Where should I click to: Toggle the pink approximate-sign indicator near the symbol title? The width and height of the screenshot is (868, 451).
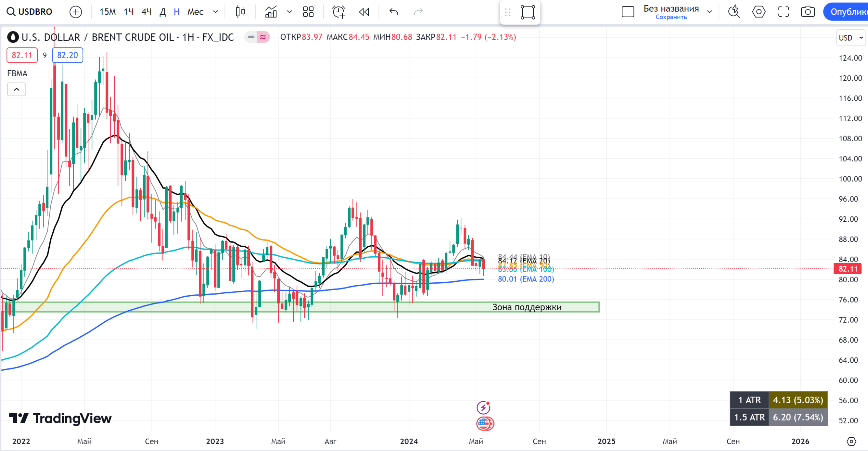(263, 37)
